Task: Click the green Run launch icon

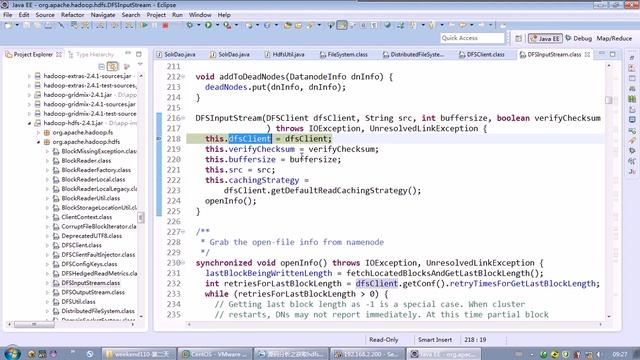Action: pos(208,25)
